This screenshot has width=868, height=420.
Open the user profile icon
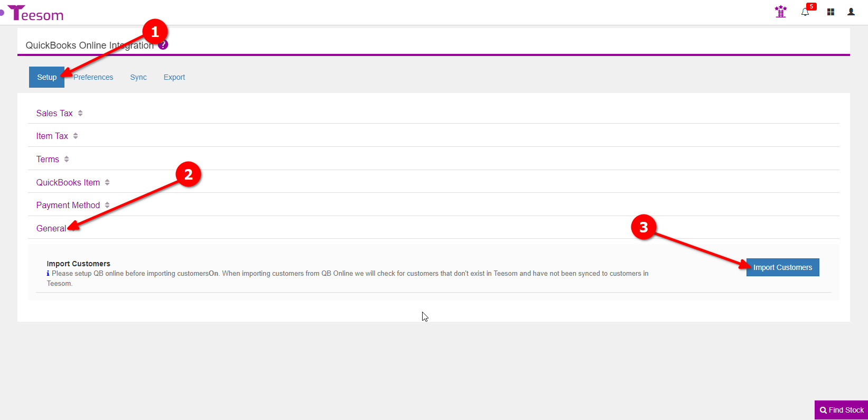pos(851,12)
